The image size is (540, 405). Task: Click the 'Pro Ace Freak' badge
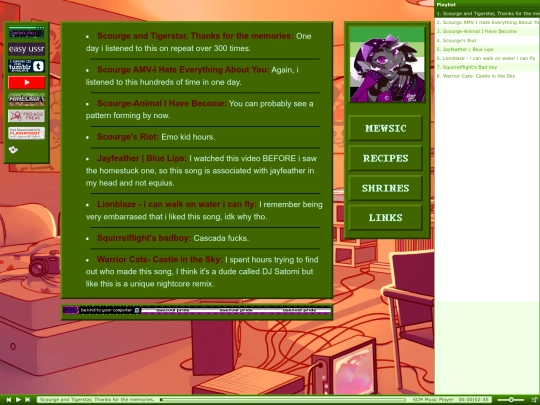coord(27,116)
